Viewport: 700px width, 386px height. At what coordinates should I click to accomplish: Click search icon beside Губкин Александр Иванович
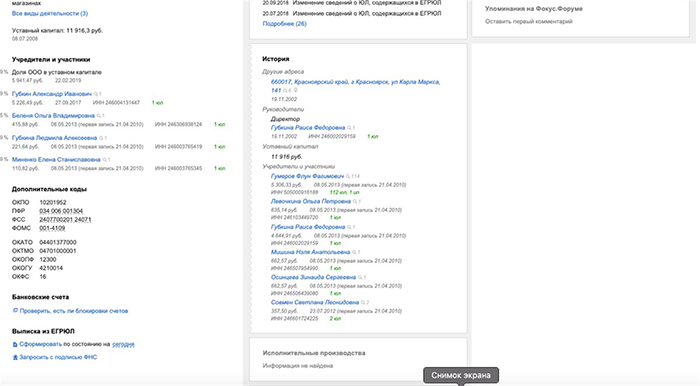[96, 94]
